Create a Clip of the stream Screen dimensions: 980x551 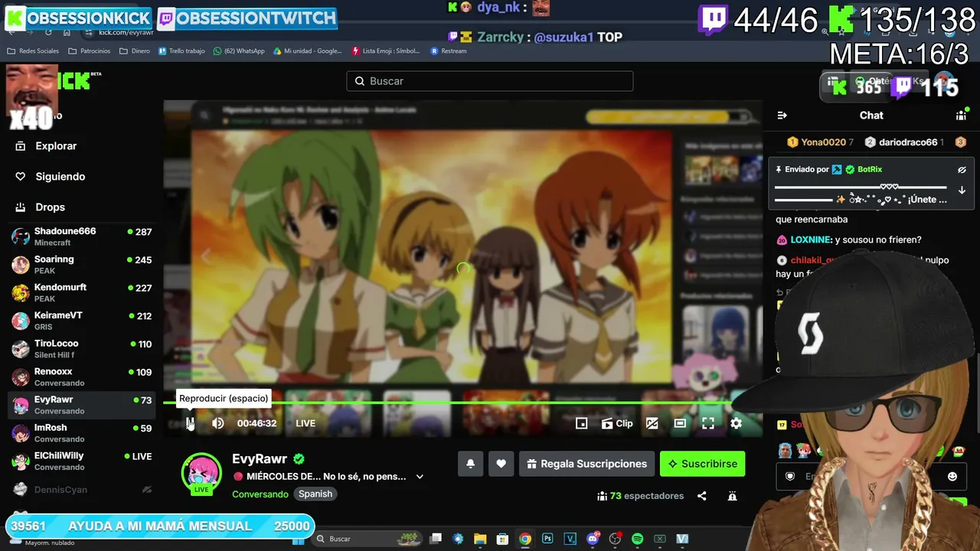617,423
